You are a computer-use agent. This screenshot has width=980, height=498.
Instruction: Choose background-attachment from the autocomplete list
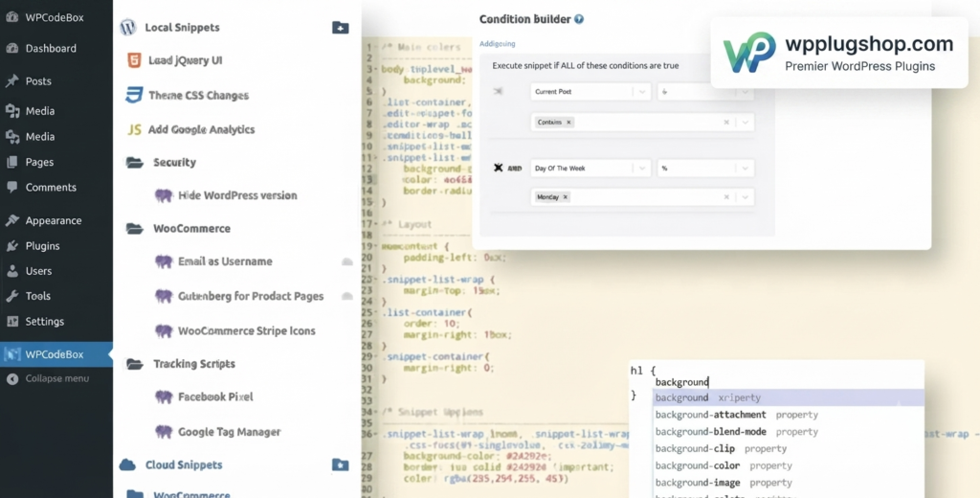pos(789,414)
